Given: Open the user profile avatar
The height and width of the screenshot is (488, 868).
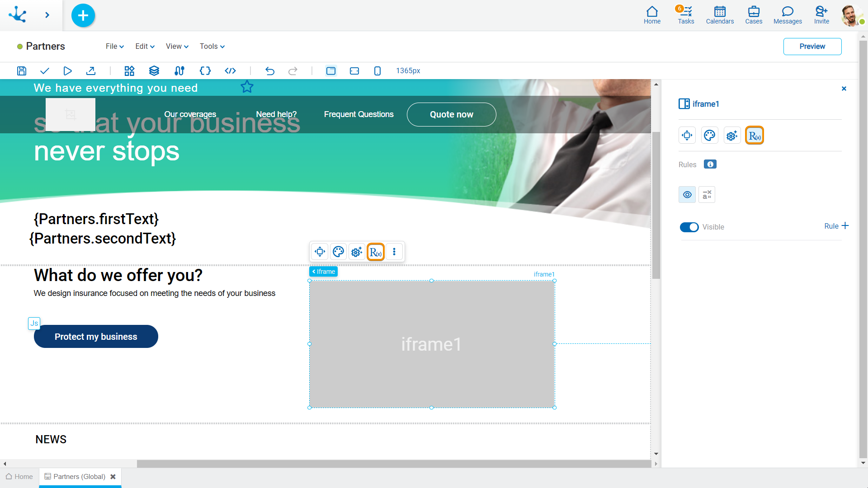Looking at the screenshot, I should [851, 15].
